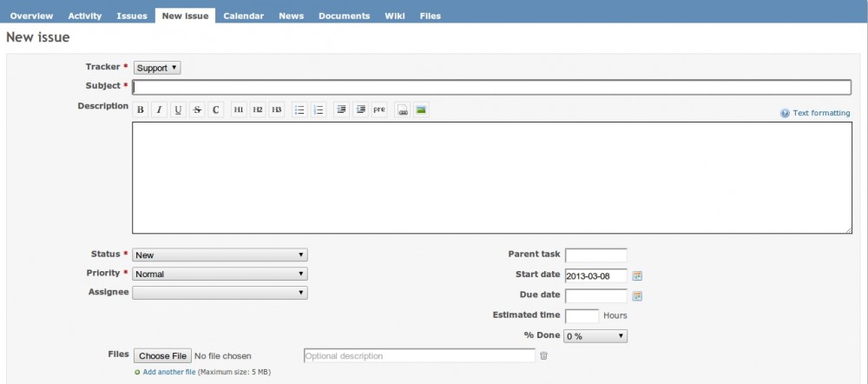This screenshot has width=868, height=384.
Task: Insert an H1 heading
Action: [x=239, y=110]
